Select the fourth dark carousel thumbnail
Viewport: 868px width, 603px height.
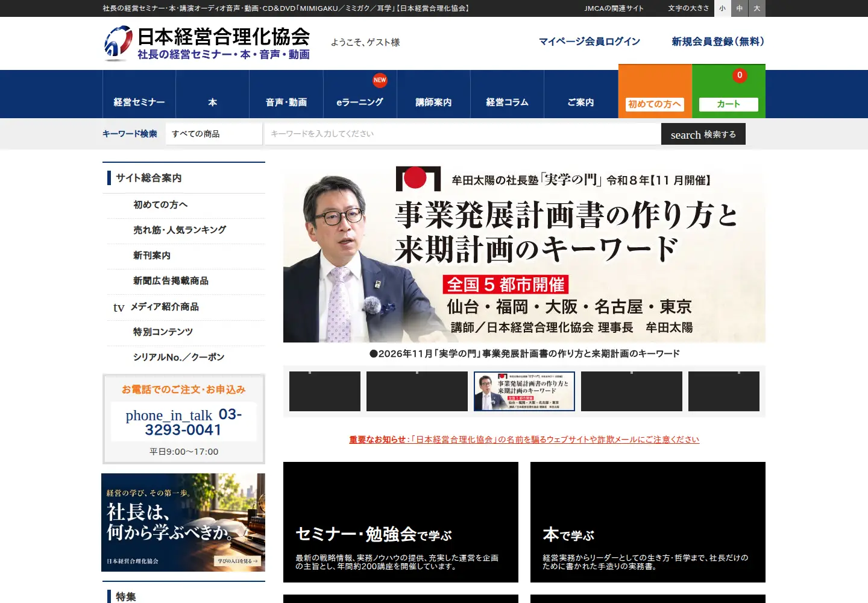point(632,391)
